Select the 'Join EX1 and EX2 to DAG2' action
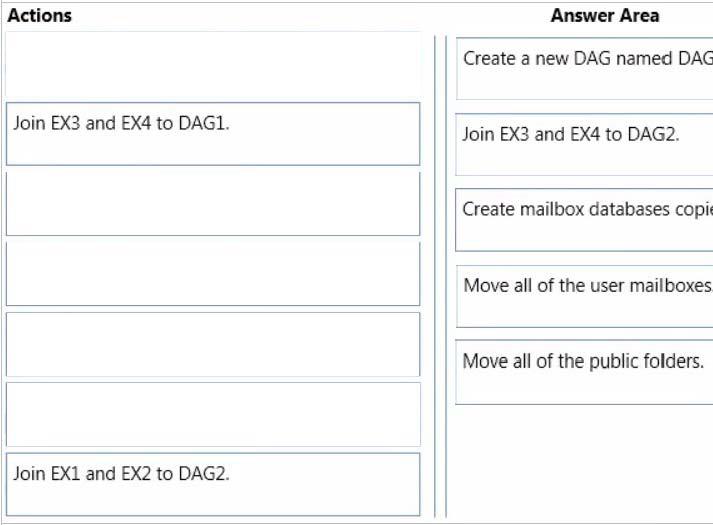713x525 pixels. coord(213,485)
